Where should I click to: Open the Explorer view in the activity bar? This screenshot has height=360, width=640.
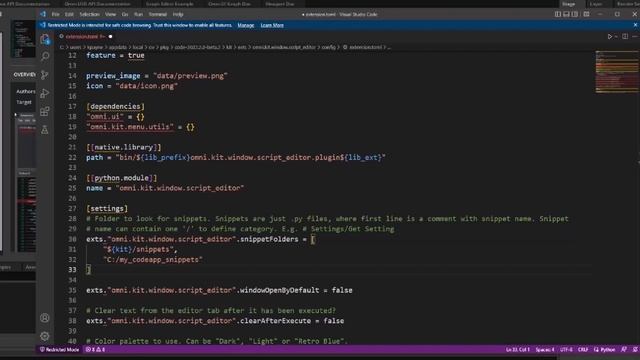[x=45, y=39]
